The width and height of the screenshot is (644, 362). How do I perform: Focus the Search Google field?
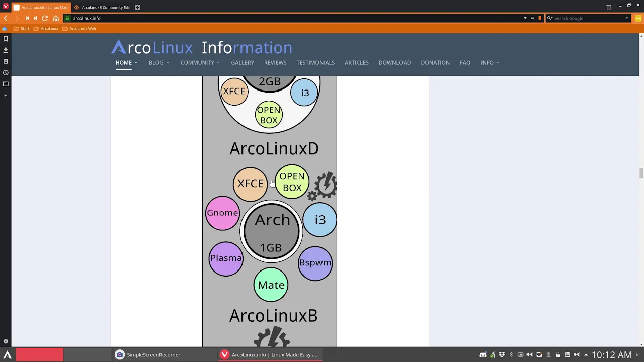[589, 18]
